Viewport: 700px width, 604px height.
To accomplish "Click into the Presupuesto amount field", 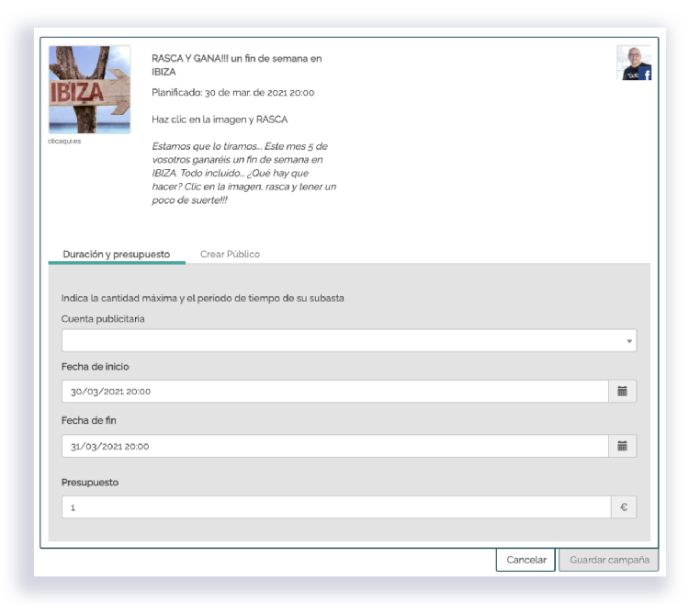I will pyautogui.click(x=336, y=507).
